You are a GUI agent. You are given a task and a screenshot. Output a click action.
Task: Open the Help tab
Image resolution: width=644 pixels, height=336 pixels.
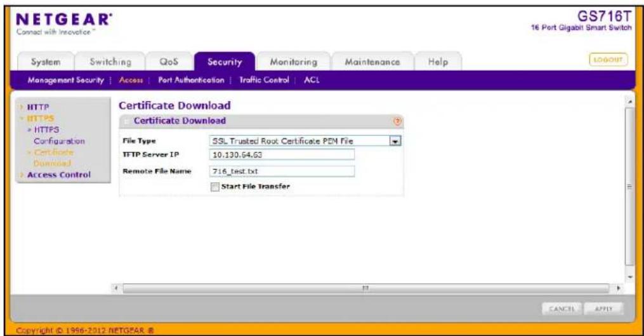tap(438, 62)
